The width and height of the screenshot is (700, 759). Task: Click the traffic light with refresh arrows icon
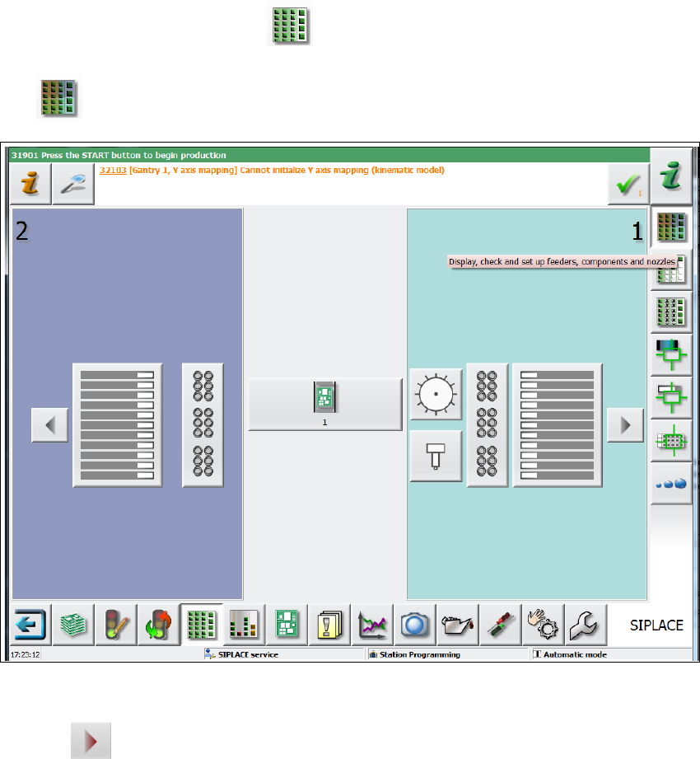tap(159, 625)
